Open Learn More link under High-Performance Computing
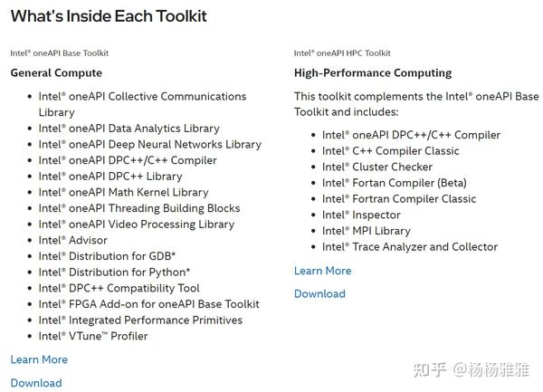Screen dimensions: 543x392 click(x=322, y=271)
